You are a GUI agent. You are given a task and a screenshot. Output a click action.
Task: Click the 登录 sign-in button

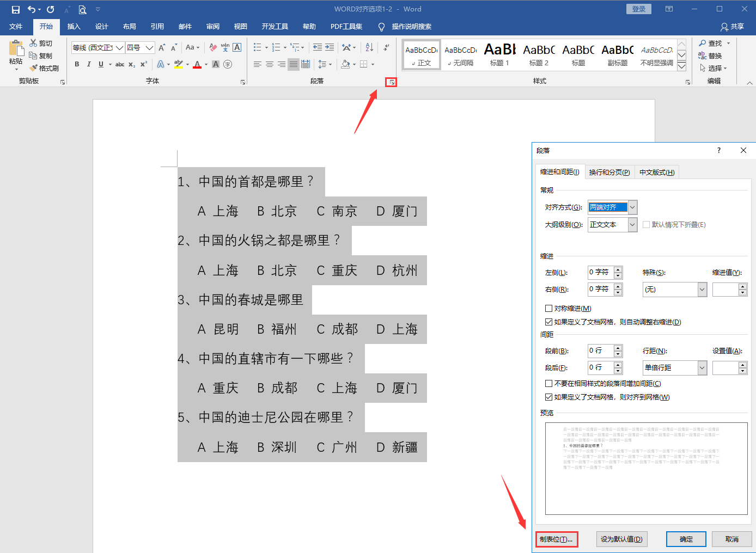pyautogui.click(x=639, y=9)
